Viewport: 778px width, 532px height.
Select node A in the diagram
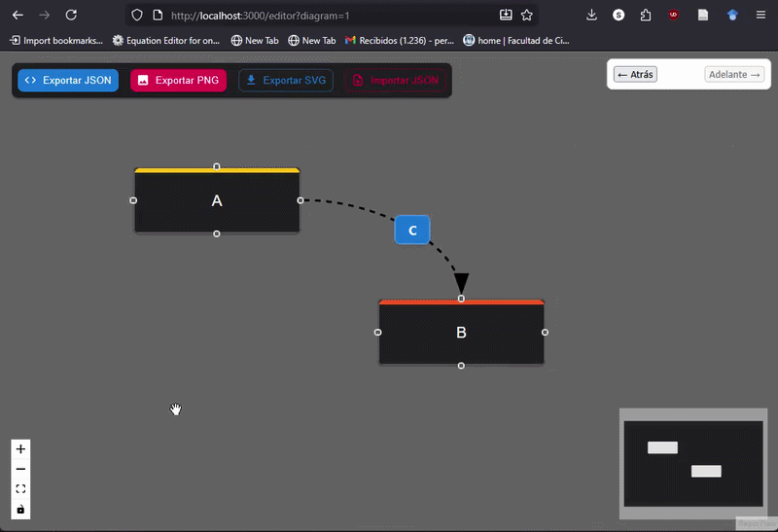(x=217, y=201)
